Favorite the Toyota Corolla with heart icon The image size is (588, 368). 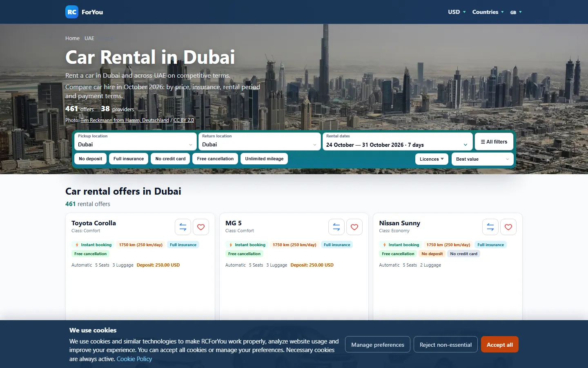[201, 227]
